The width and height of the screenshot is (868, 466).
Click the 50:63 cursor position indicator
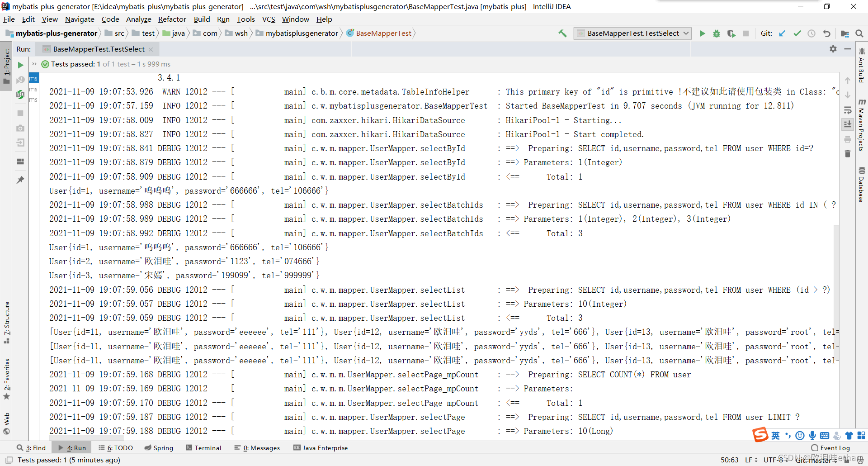pos(729,460)
